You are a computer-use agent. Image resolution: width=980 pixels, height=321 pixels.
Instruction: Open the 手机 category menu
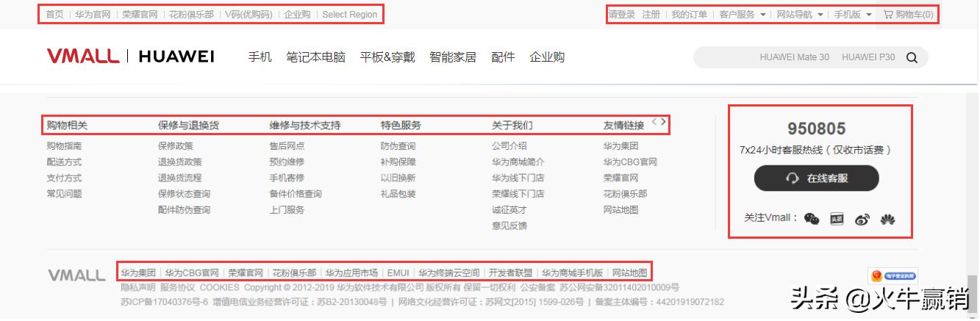pyautogui.click(x=260, y=57)
